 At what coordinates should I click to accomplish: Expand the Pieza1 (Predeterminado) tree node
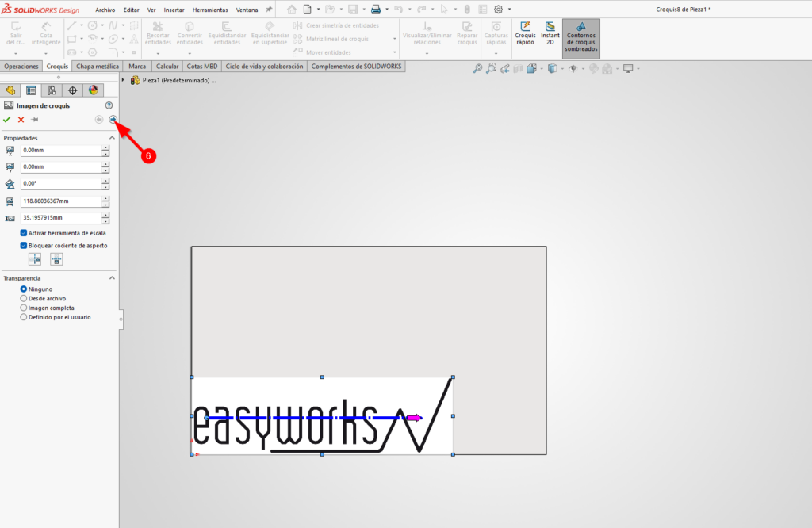(x=123, y=80)
